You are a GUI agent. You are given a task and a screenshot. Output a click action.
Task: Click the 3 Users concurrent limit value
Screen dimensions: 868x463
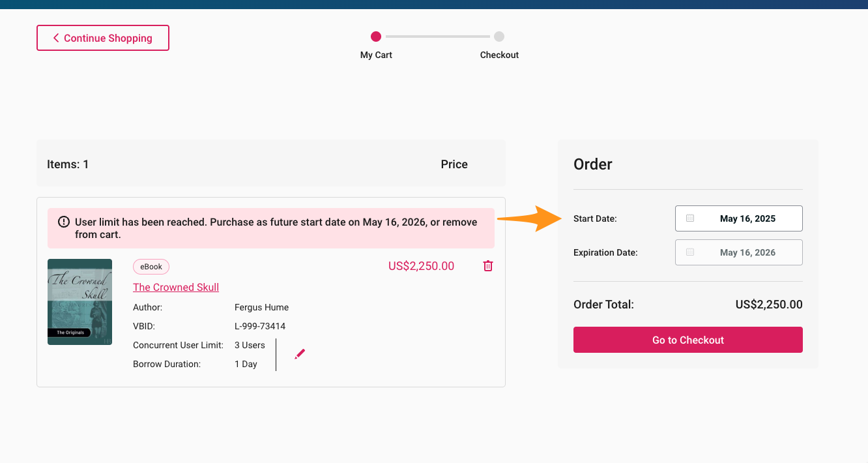click(250, 345)
